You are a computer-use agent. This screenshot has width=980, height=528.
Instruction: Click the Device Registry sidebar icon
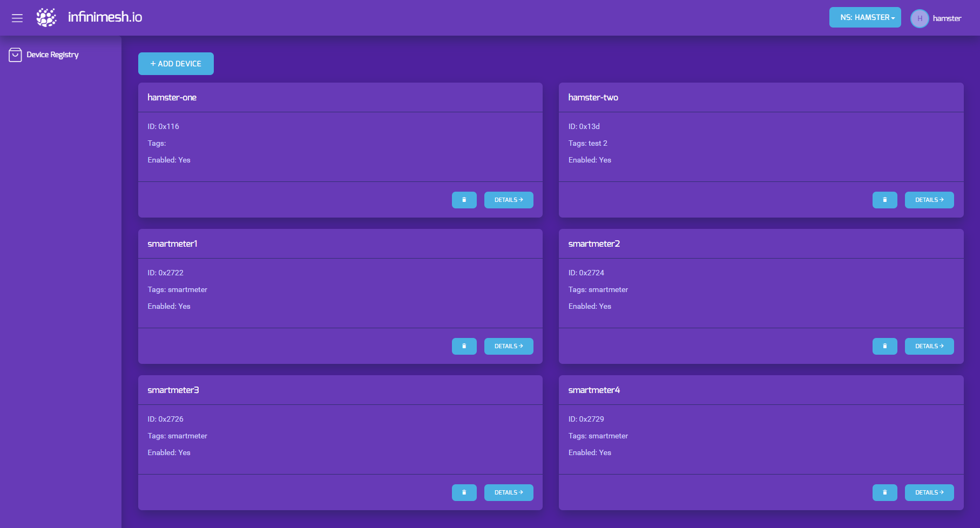(x=15, y=55)
